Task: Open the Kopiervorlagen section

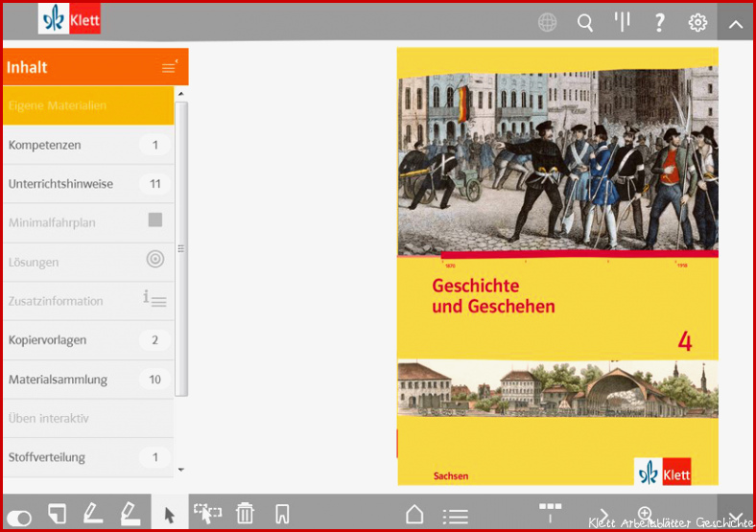Action: 88,339
